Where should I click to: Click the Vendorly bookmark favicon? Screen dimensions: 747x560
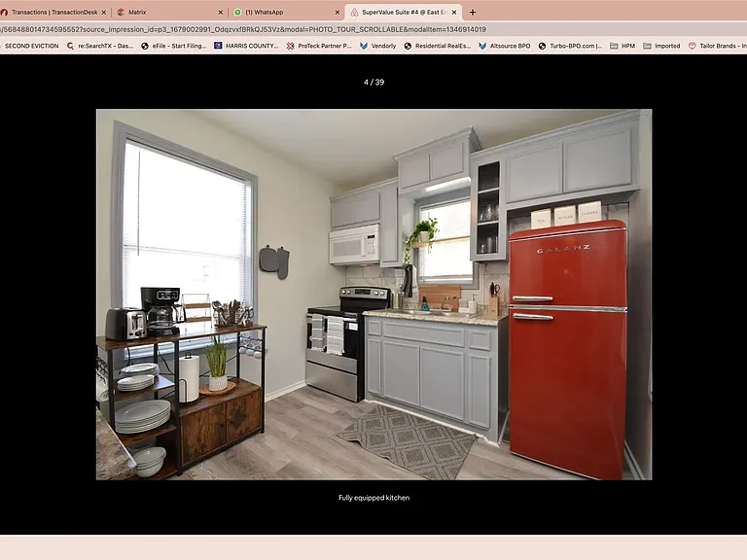click(x=364, y=47)
